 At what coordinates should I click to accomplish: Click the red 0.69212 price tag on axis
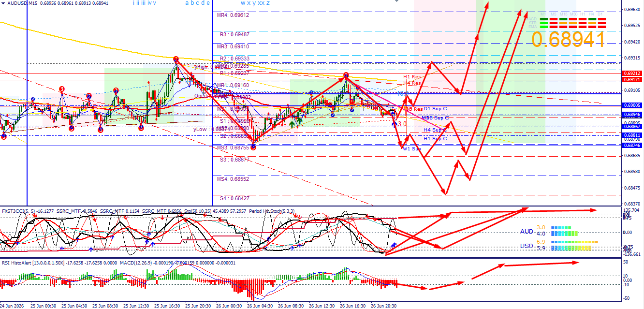[632, 74]
